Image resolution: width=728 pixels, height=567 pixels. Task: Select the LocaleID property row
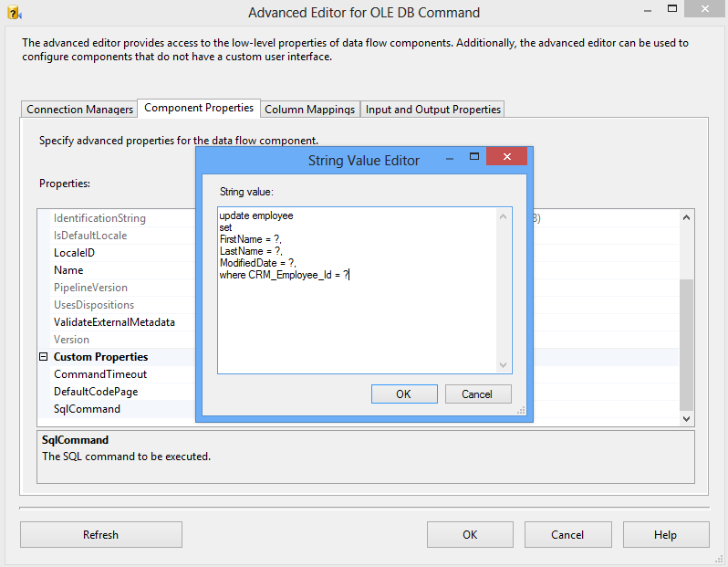click(x=74, y=253)
